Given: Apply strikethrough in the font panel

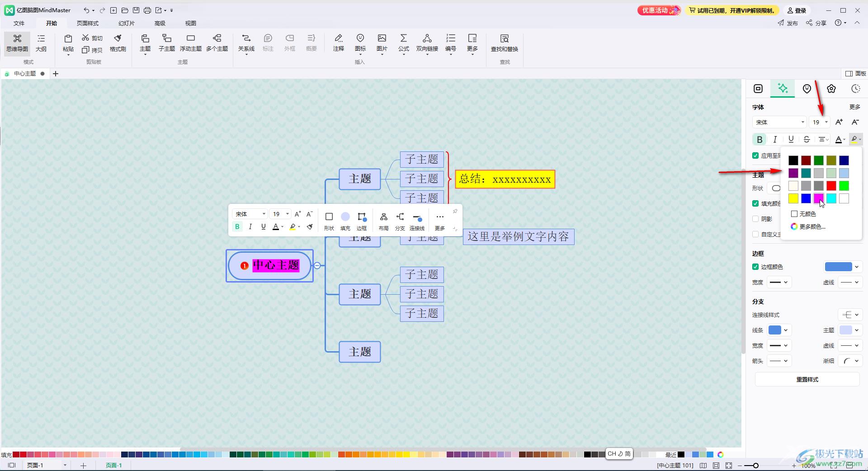Looking at the screenshot, I should coord(807,139).
